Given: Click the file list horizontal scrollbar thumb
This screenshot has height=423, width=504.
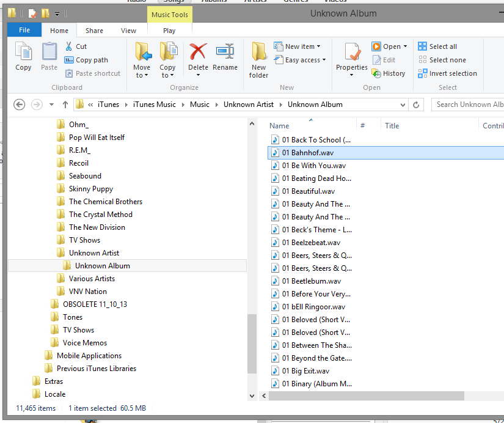Looking at the screenshot, I should pos(367,396).
